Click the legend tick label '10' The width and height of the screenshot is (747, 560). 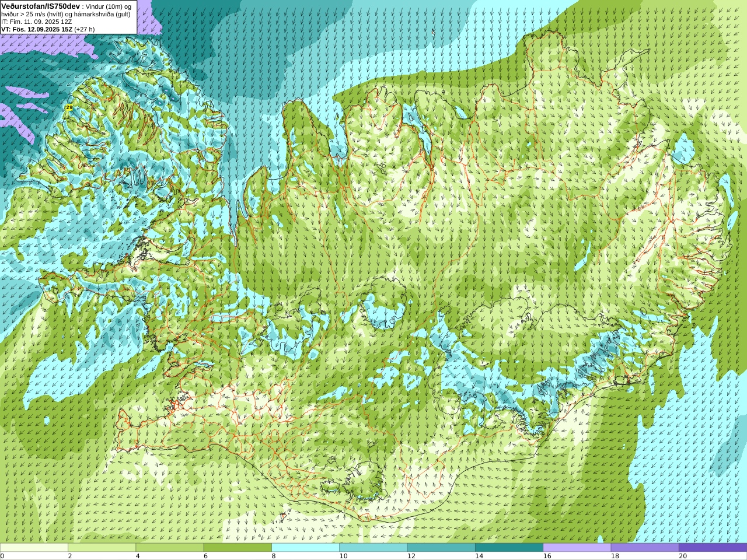[343, 556]
